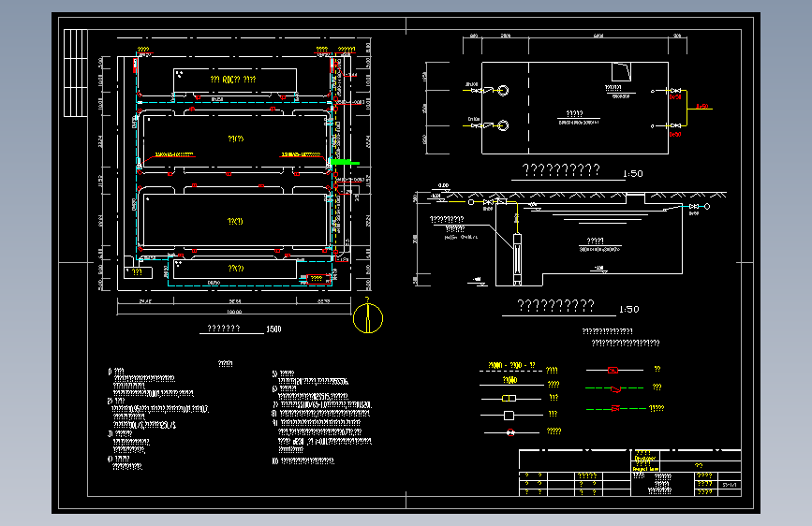This screenshot has height=526, width=812.
Task: Click the red box symbol on white legend line
Action: [613, 371]
